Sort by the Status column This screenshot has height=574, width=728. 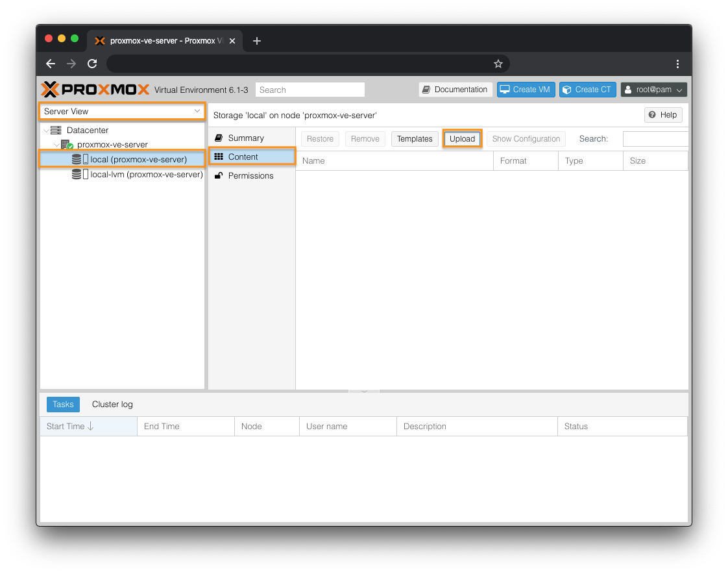tap(623, 426)
